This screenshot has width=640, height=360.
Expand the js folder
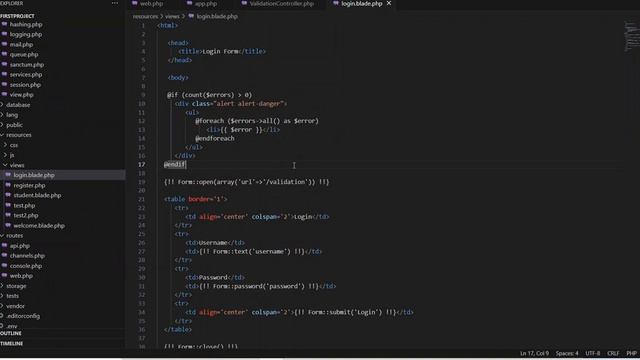tap(12, 155)
